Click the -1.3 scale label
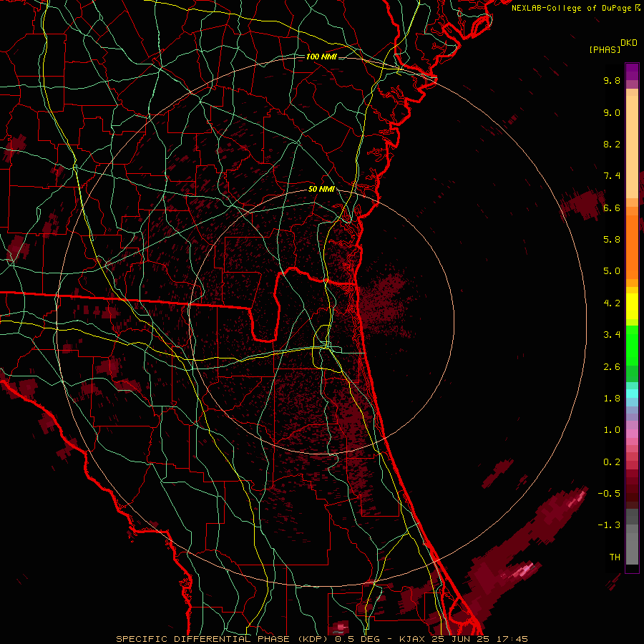The image size is (644, 644). 609,525
